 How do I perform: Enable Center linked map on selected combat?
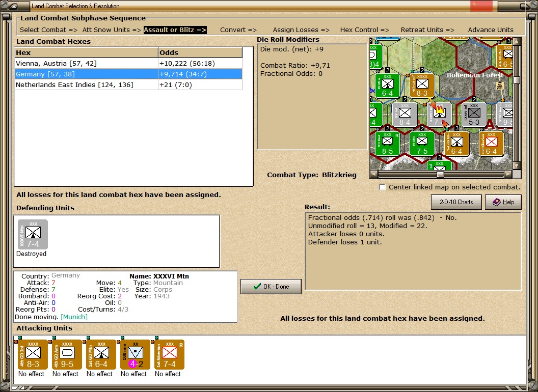coord(382,187)
